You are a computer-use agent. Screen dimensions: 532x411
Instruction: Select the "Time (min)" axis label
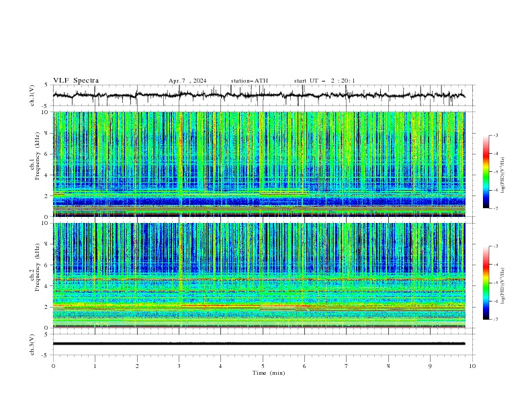coord(269,373)
